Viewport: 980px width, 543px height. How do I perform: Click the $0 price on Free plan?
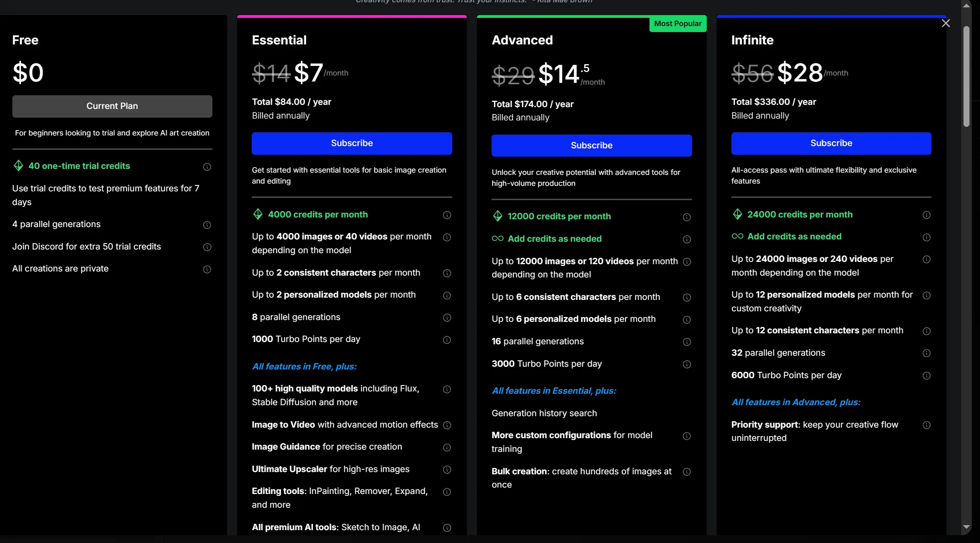click(28, 73)
